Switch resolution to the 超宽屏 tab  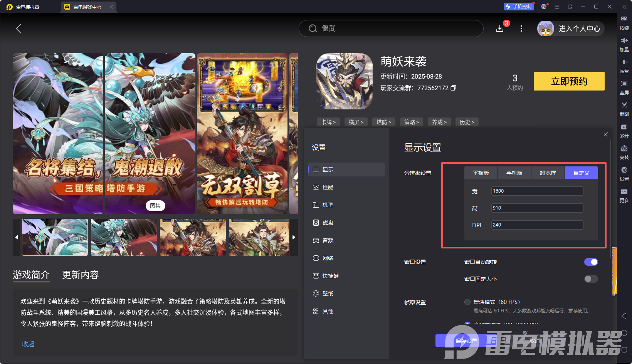(548, 173)
